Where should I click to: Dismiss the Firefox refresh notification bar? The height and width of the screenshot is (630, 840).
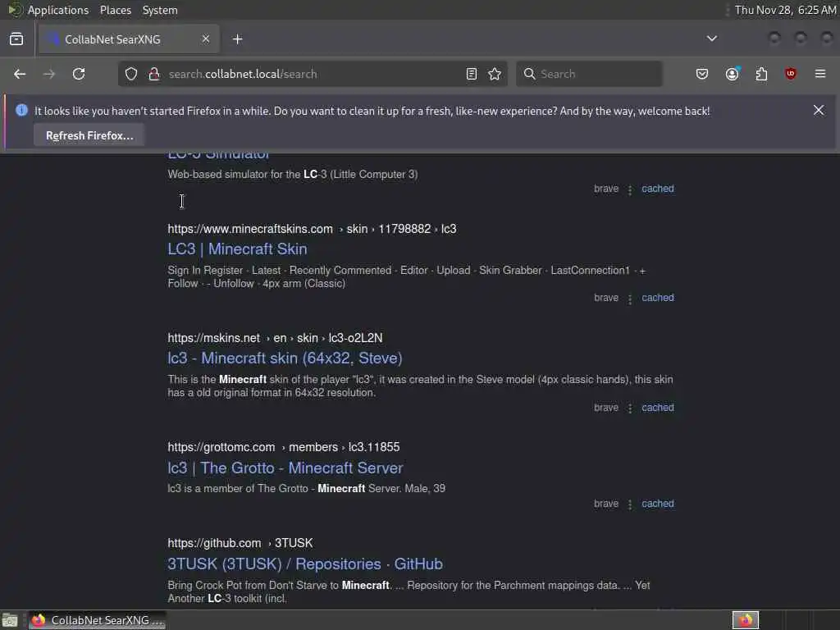tap(819, 110)
